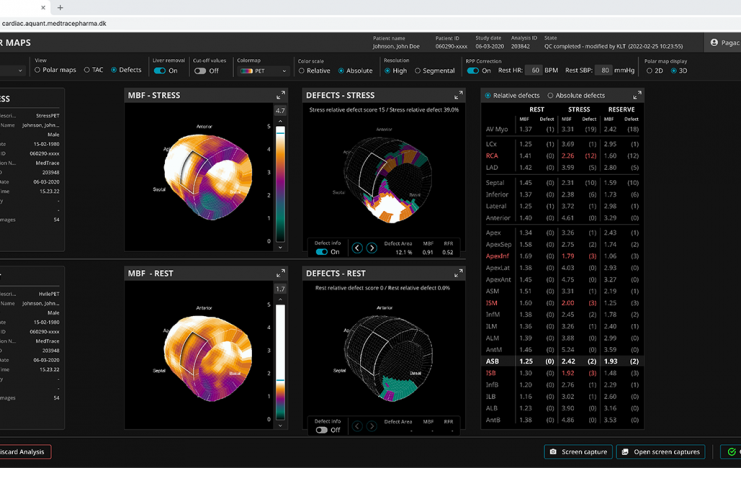Expand the MBF - REST panel

[280, 273]
